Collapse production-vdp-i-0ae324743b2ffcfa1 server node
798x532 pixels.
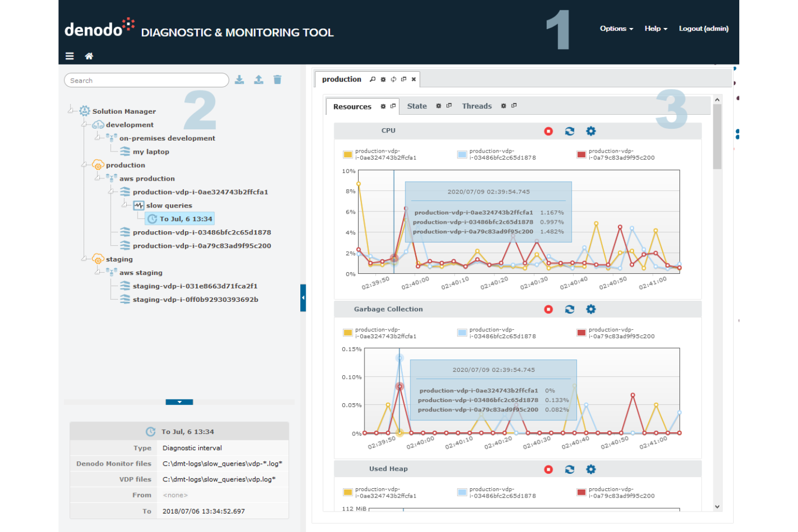[112, 191]
